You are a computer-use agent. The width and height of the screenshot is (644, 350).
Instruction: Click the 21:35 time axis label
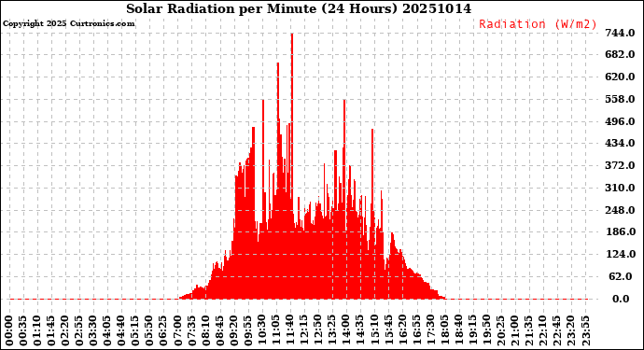tap(529, 330)
